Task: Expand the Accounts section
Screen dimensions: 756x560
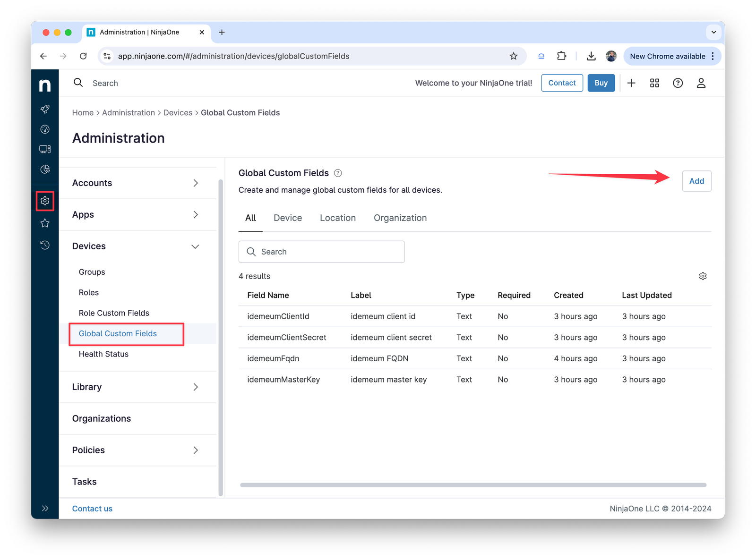Action: click(195, 183)
